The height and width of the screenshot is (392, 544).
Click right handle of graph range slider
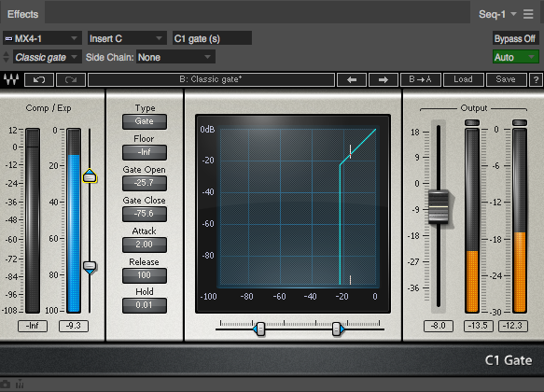[338, 329]
